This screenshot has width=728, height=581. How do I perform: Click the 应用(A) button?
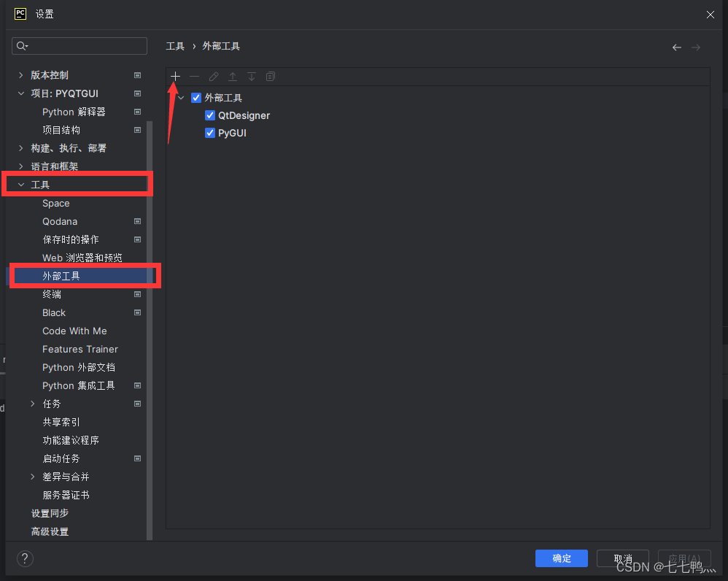(684, 558)
